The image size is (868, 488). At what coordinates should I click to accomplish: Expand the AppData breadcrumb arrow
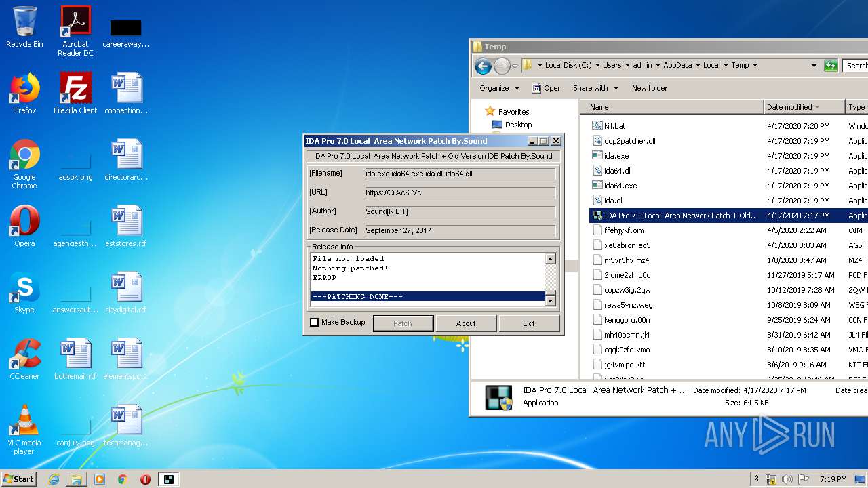tap(697, 66)
